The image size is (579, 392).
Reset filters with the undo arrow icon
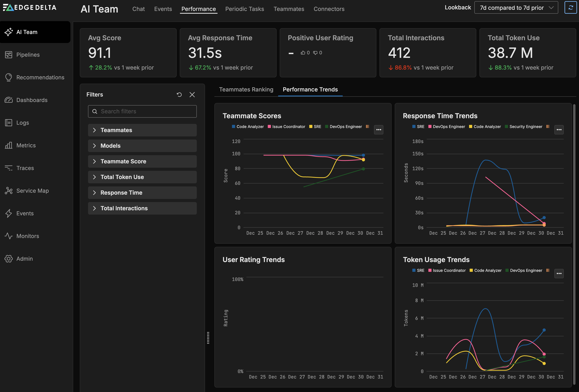pyautogui.click(x=179, y=95)
